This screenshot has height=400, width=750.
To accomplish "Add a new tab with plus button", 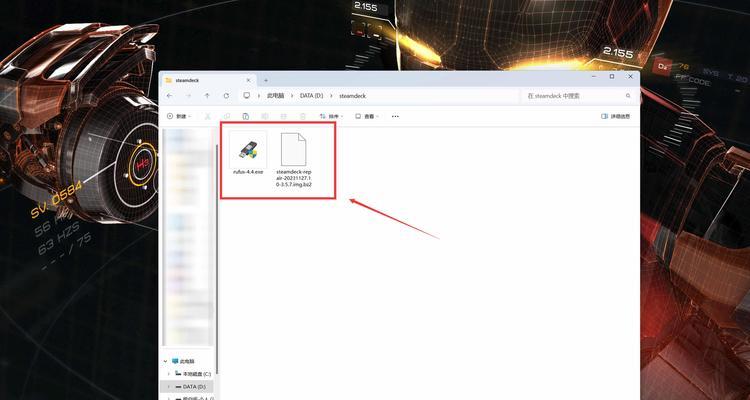I will 266,80.
